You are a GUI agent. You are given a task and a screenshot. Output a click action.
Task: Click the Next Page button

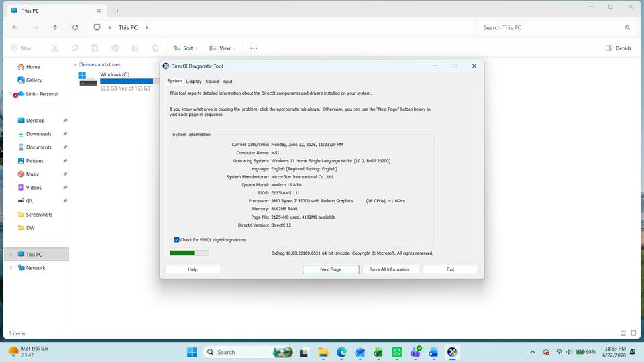click(x=331, y=269)
